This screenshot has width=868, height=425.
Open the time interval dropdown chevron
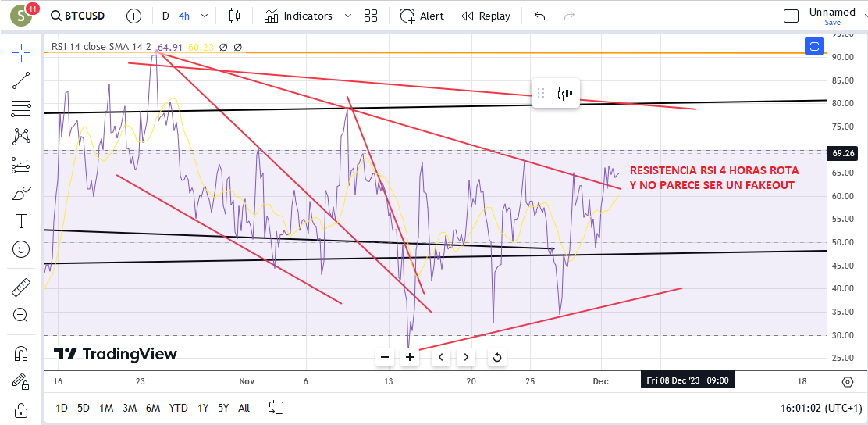[206, 16]
